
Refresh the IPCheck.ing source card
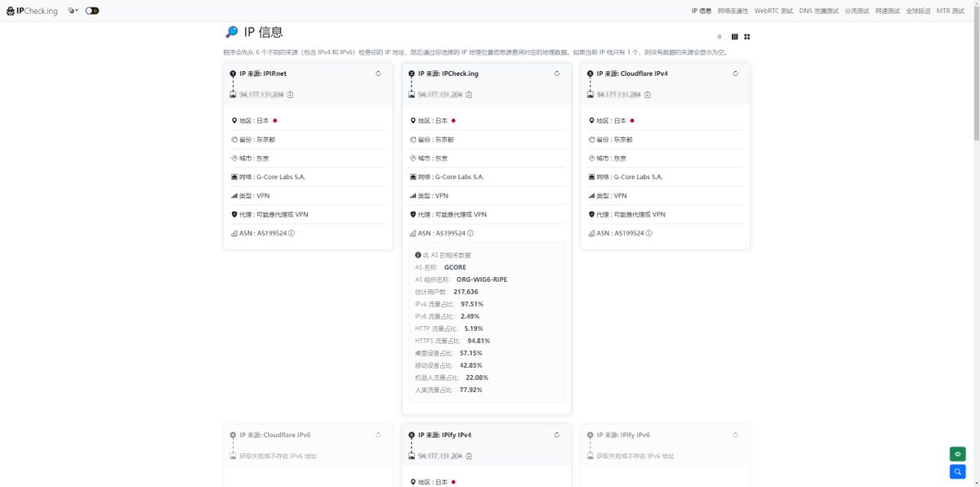557,74
